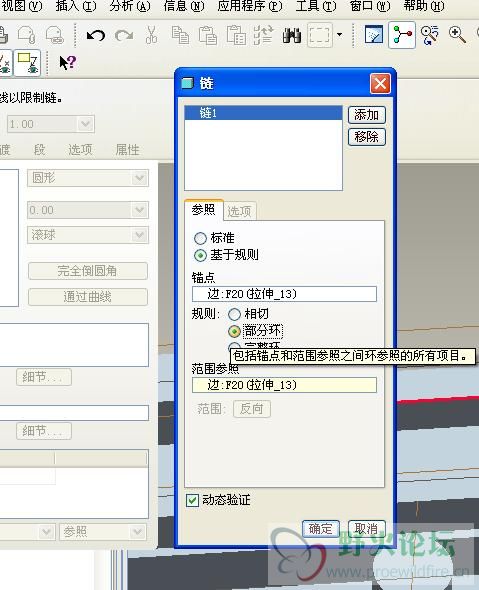Click the Copy icon in toolbar
479x590 pixels.
[180, 35]
